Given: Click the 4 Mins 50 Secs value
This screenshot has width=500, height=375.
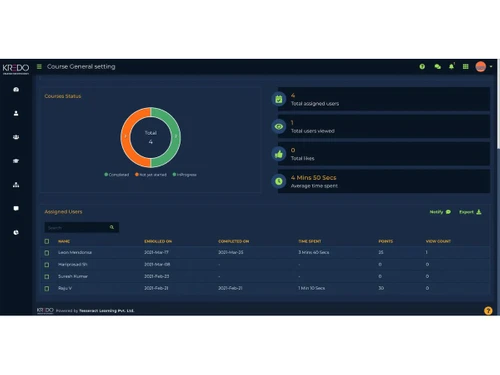Looking at the screenshot, I should (314, 178).
